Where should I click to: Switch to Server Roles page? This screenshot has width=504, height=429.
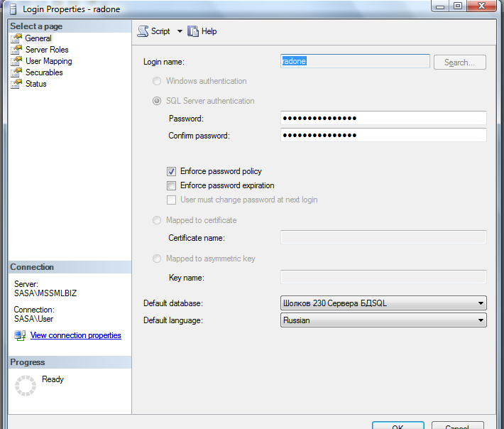click(47, 50)
